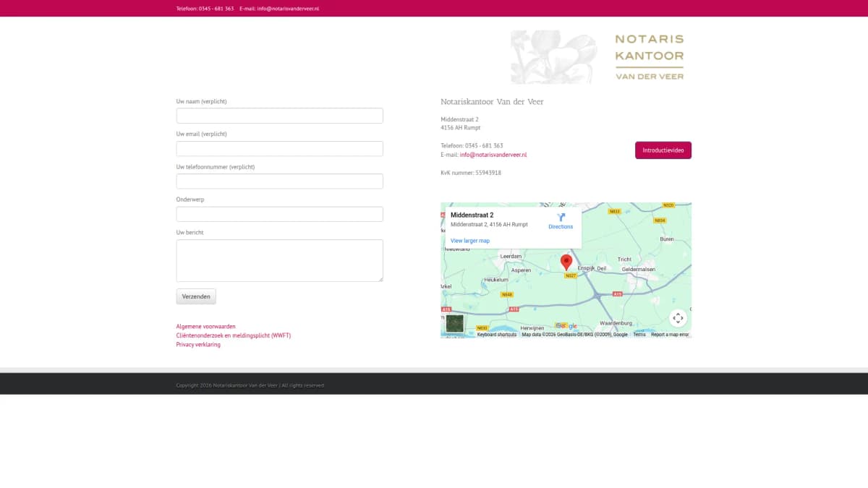
Task: Click into the Uw email input field
Action: (x=279, y=149)
